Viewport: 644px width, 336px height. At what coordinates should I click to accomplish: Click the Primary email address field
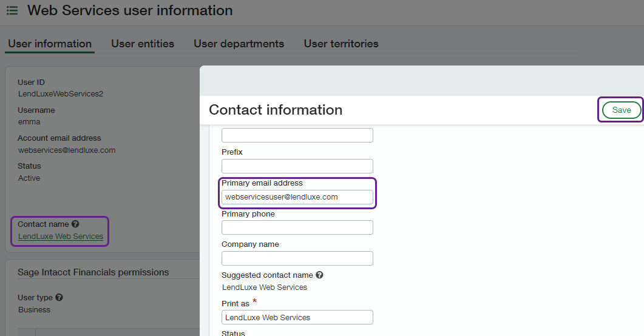pyautogui.click(x=297, y=197)
